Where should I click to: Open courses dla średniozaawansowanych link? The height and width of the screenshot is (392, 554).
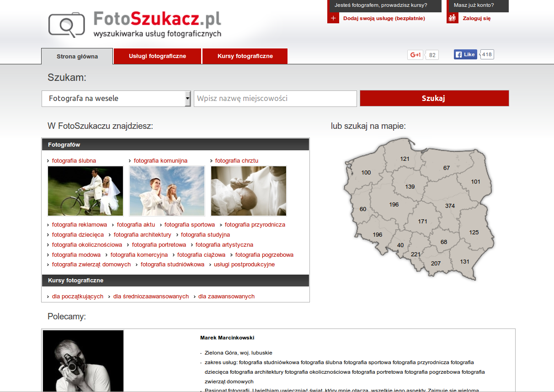(151, 297)
